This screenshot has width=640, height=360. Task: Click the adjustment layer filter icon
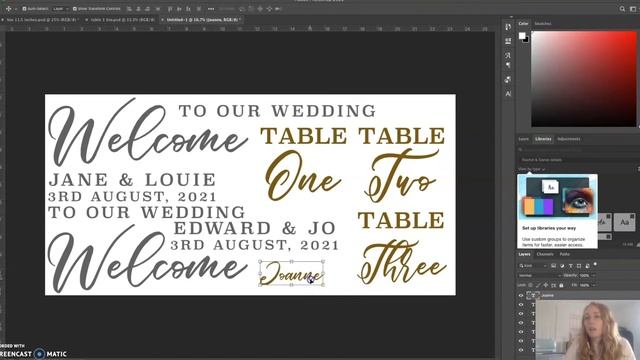click(562, 266)
